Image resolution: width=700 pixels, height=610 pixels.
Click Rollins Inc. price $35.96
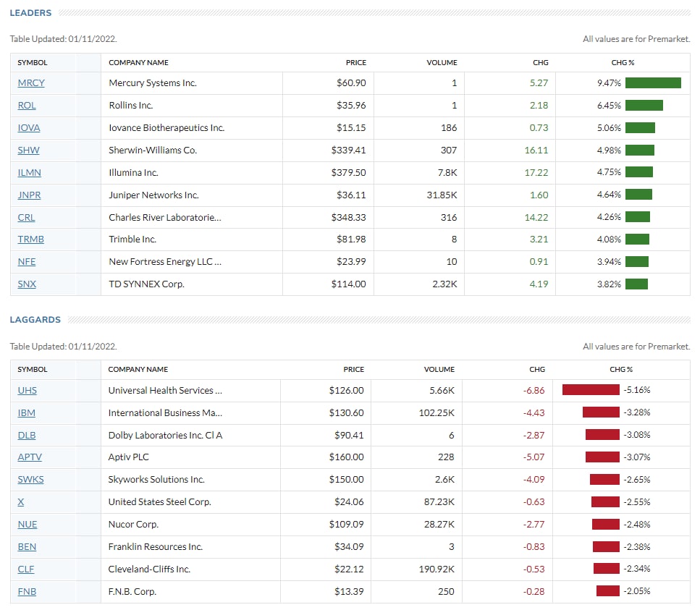pos(351,106)
